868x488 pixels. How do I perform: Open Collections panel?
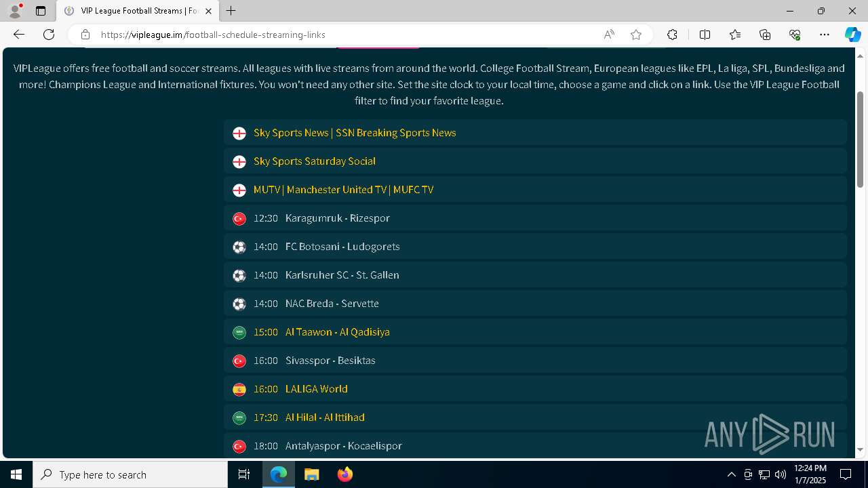pyautogui.click(x=765, y=35)
